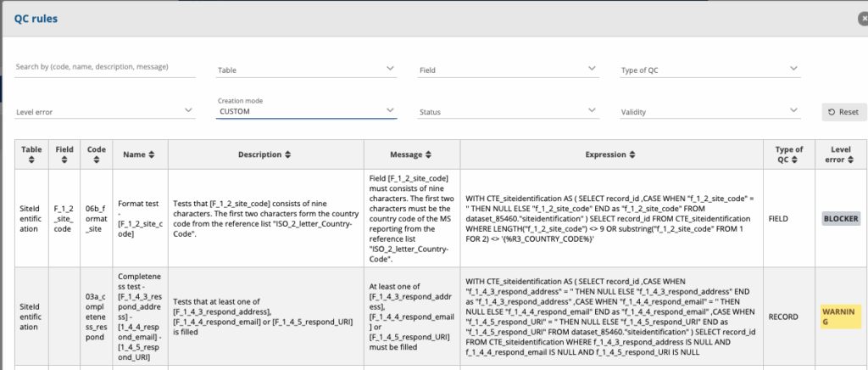Screen dimensions: 868x370
Task: Sort by the Table column icon
Action: [x=31, y=160]
